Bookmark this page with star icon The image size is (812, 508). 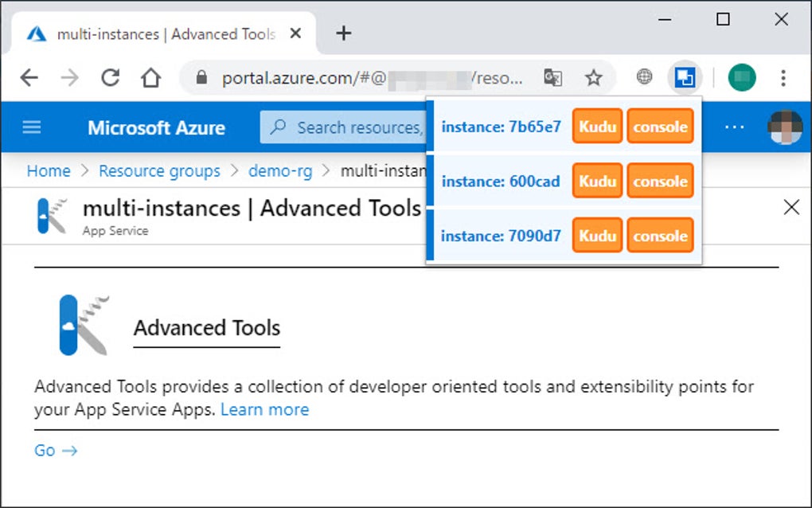[x=593, y=77]
